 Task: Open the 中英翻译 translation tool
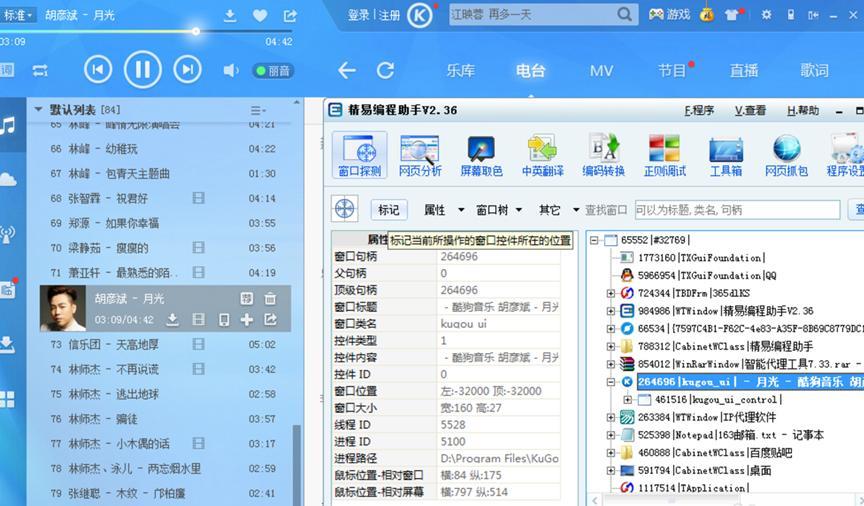[542, 157]
